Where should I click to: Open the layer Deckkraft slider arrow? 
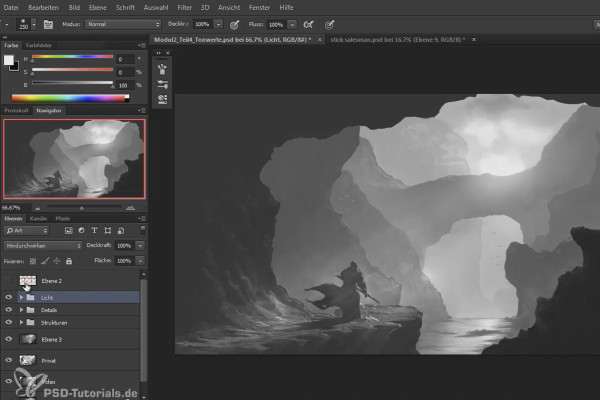(x=140, y=246)
